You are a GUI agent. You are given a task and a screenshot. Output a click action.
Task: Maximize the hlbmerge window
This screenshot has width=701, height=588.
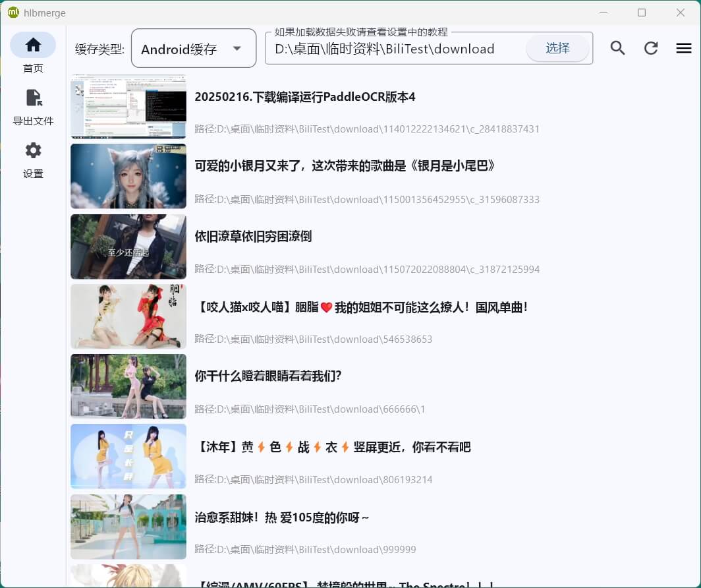[642, 13]
